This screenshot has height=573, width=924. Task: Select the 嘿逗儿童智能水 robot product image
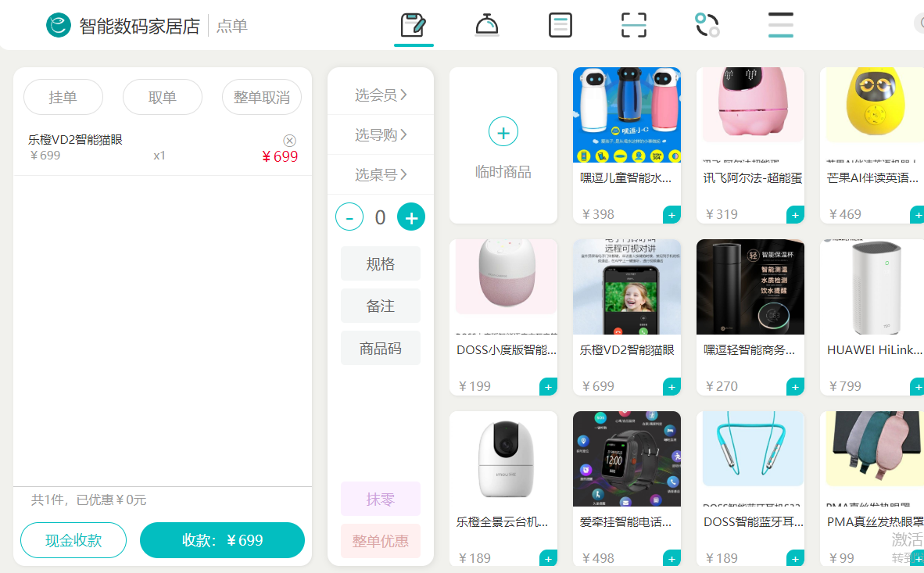coord(627,115)
